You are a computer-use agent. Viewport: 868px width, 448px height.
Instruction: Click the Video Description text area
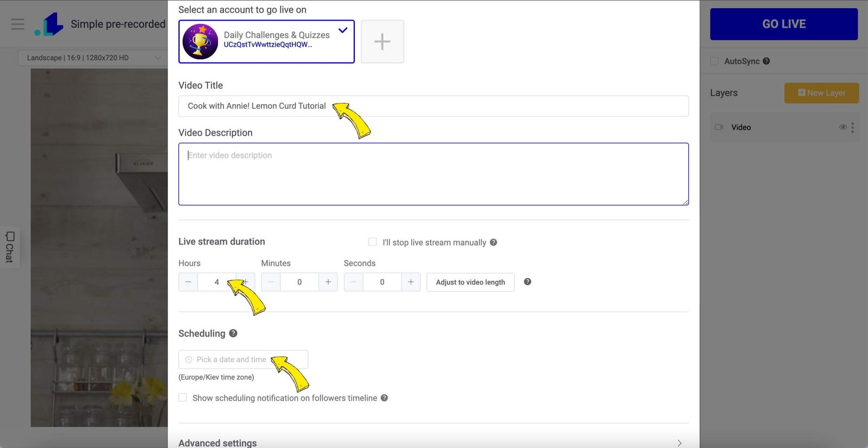(x=433, y=174)
